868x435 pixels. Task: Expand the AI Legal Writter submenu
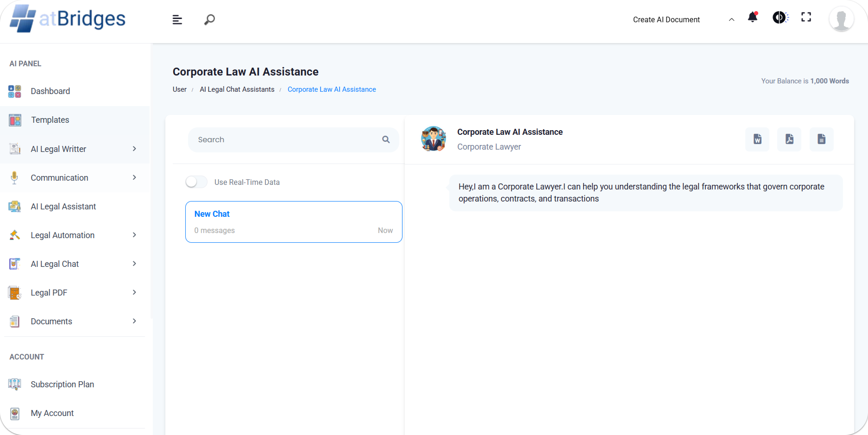[x=134, y=149]
